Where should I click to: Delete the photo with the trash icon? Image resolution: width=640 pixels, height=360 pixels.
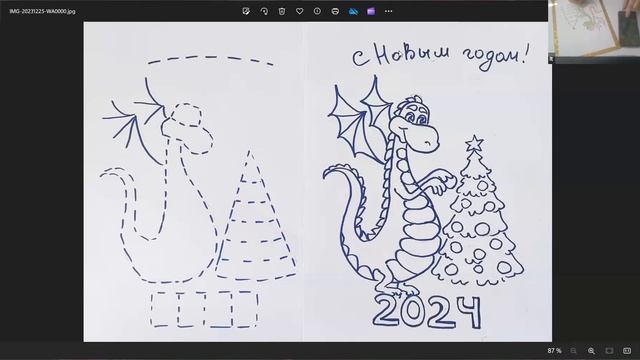click(x=282, y=11)
